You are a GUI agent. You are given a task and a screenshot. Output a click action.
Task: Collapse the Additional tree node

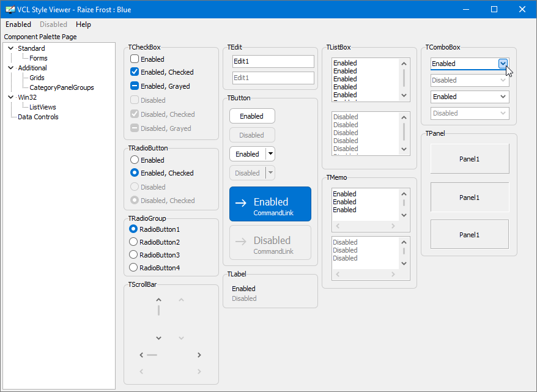coord(10,68)
